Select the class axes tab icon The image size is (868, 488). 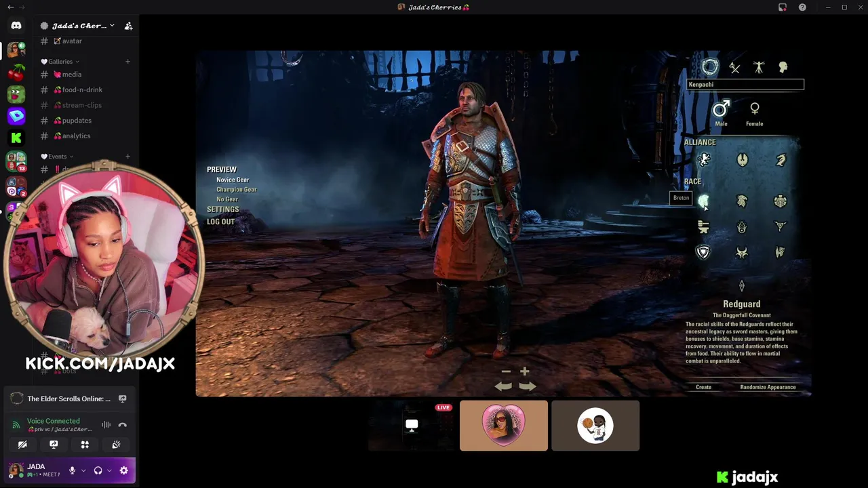point(734,67)
